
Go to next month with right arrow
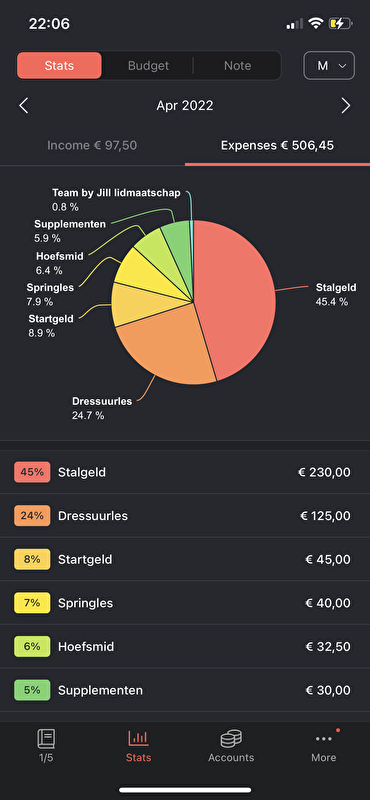click(x=346, y=106)
